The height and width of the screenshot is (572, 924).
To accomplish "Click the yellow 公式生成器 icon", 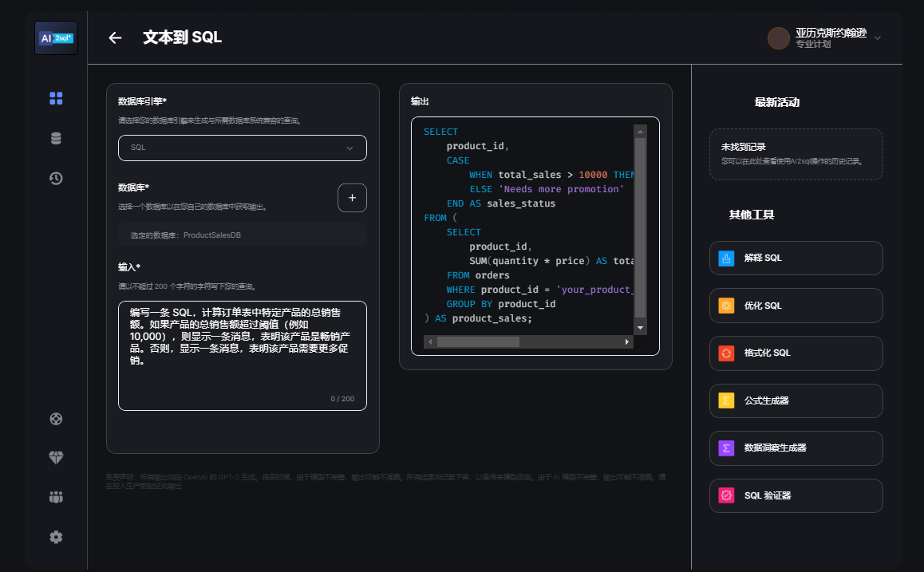I will coord(727,400).
